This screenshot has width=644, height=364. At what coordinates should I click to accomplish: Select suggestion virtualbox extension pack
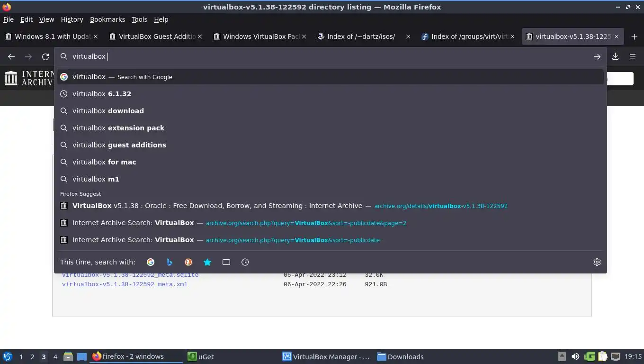tap(331, 128)
